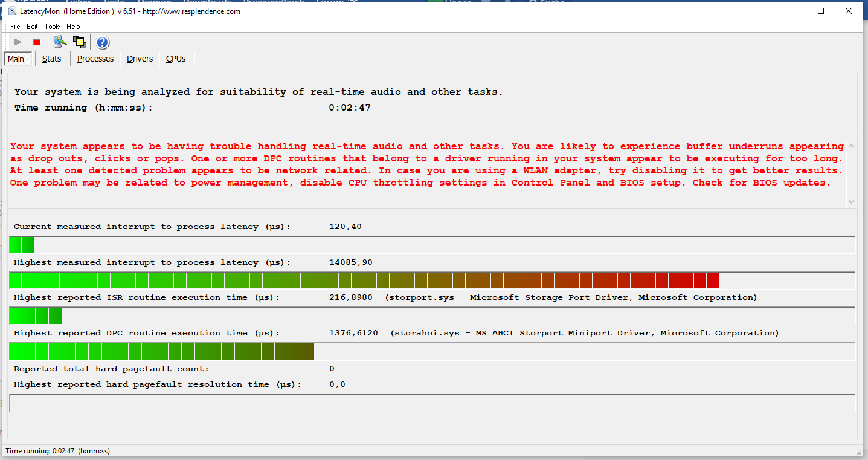Click the status bar 'Time running: 0:02:47' text
This screenshot has height=460, width=868.
[57, 451]
